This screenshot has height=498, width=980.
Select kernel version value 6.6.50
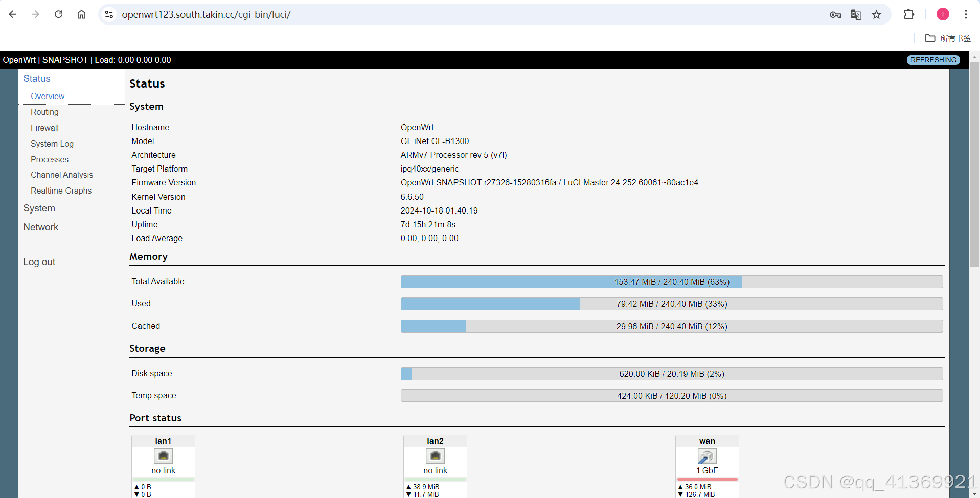click(412, 197)
